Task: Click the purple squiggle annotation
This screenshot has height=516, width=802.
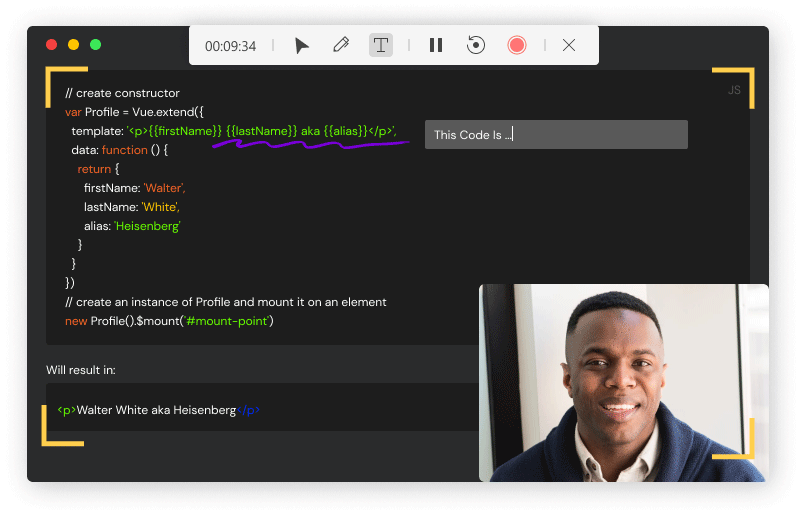Action: pos(310,145)
